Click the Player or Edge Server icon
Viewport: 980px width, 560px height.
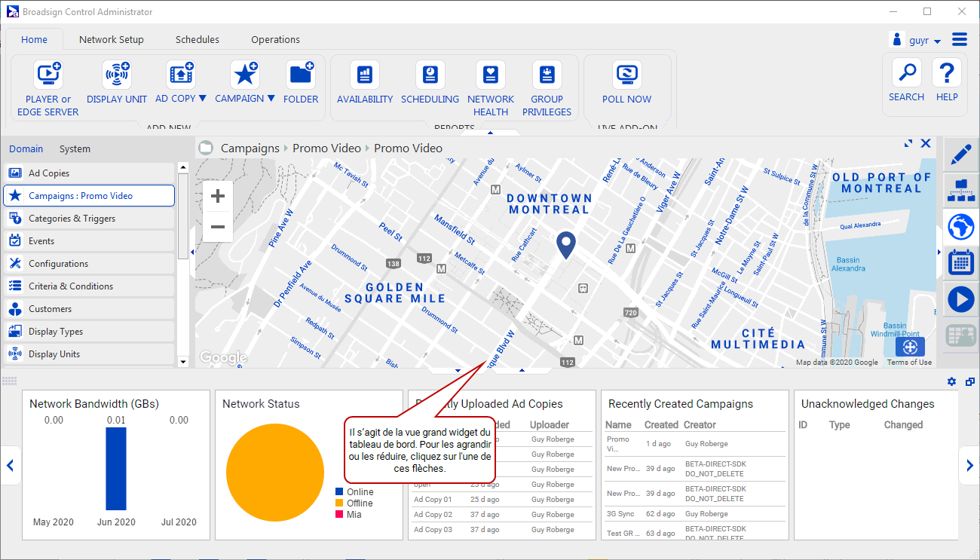(49, 75)
